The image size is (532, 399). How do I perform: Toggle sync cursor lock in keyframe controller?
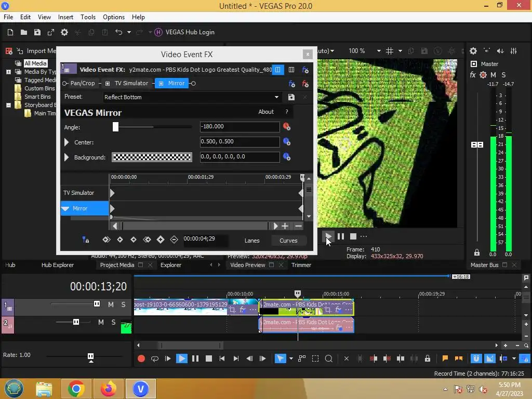pyautogui.click(x=86, y=240)
